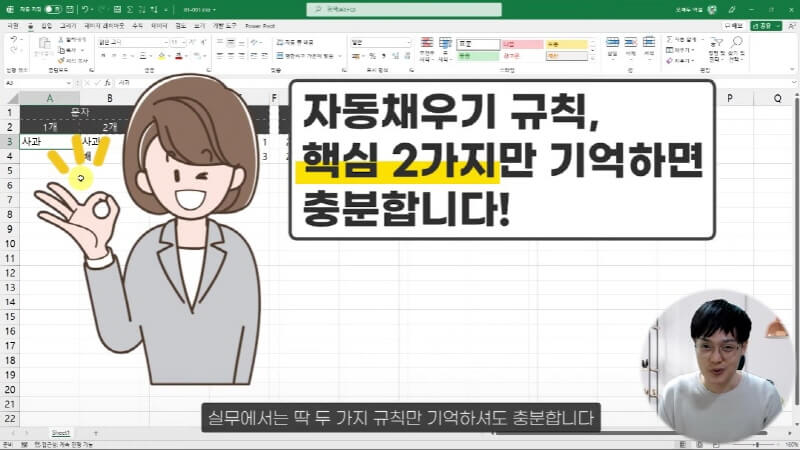Click cell A3 containing 사과
The image size is (800, 450).
(x=49, y=141)
